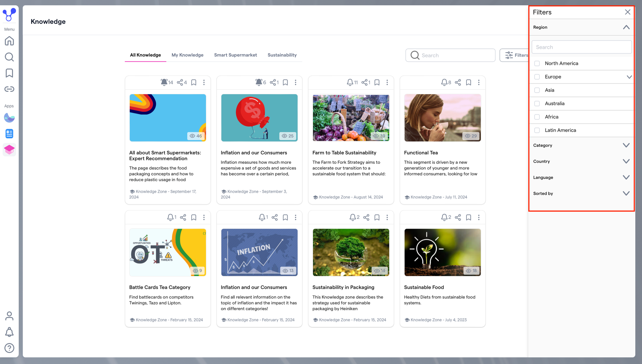Open the user profile icon in sidebar
The height and width of the screenshot is (364, 642).
(x=9, y=316)
